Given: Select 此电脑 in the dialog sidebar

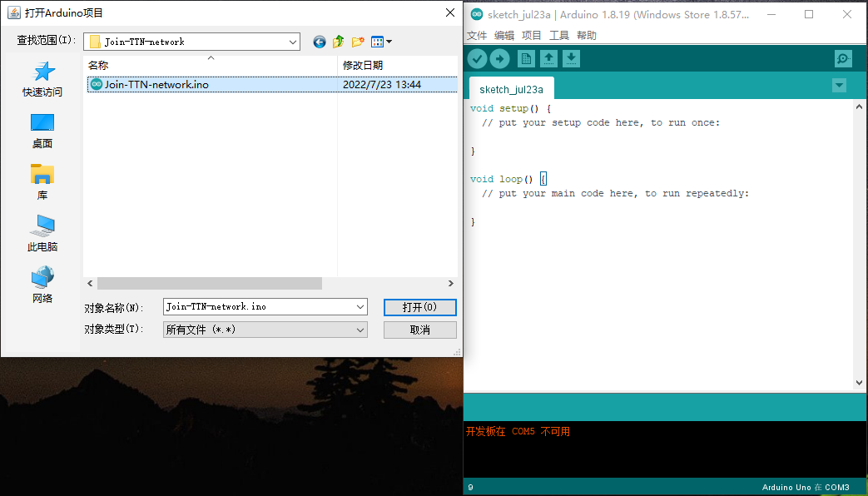Looking at the screenshot, I should (42, 234).
